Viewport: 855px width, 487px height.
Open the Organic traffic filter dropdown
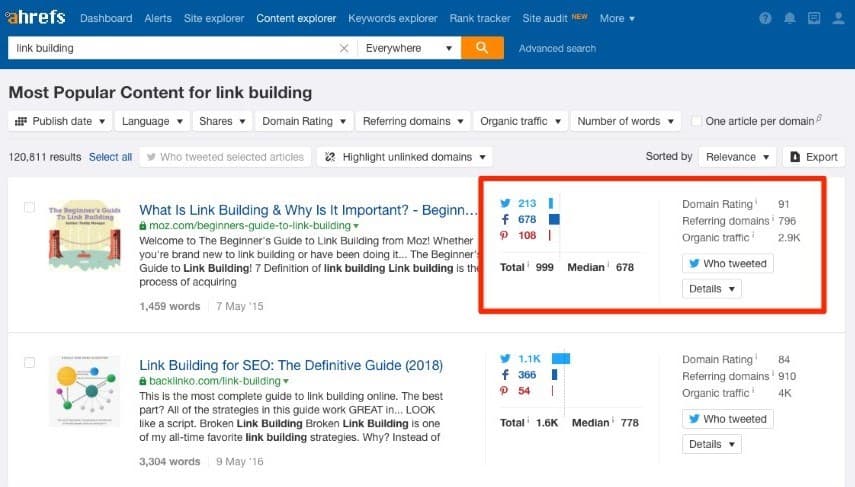520,121
